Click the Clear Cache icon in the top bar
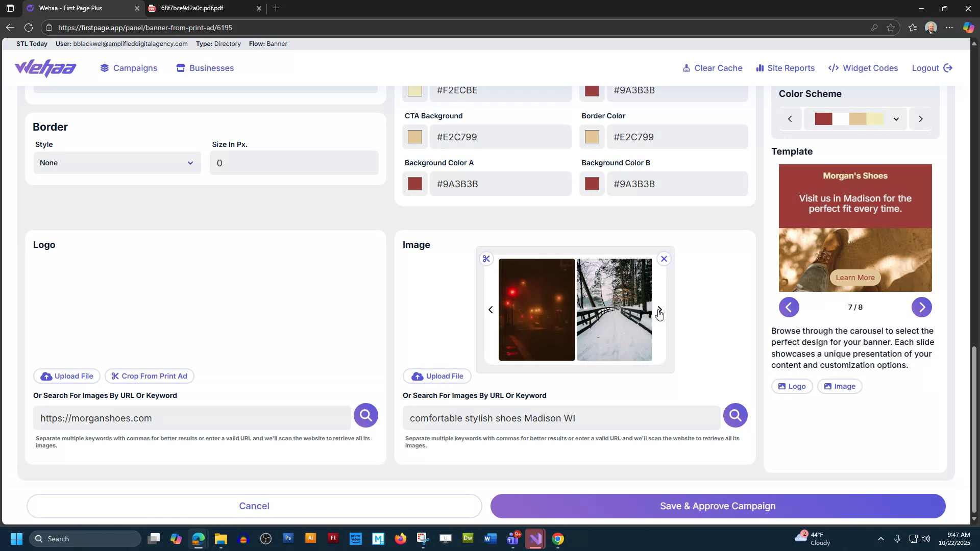Screen dimensions: 980x551 coord(686,68)
